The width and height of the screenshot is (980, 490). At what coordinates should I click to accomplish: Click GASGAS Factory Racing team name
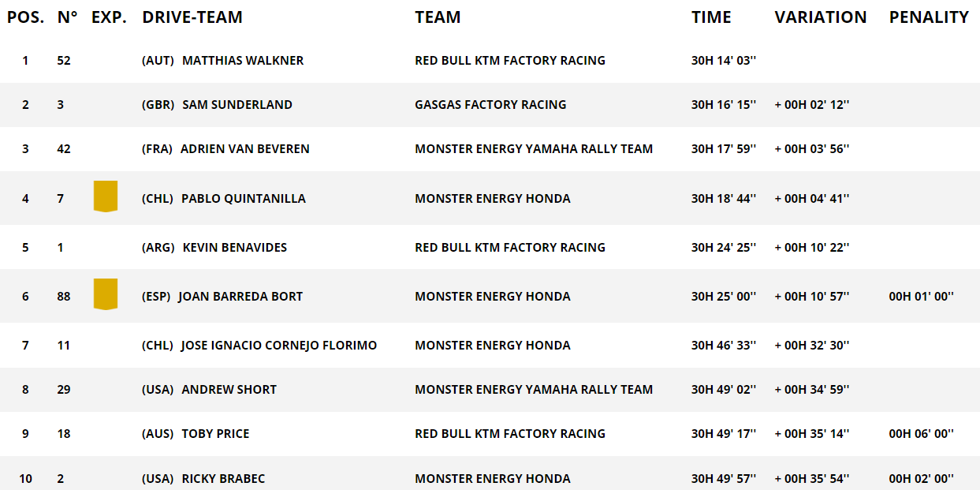(x=490, y=105)
